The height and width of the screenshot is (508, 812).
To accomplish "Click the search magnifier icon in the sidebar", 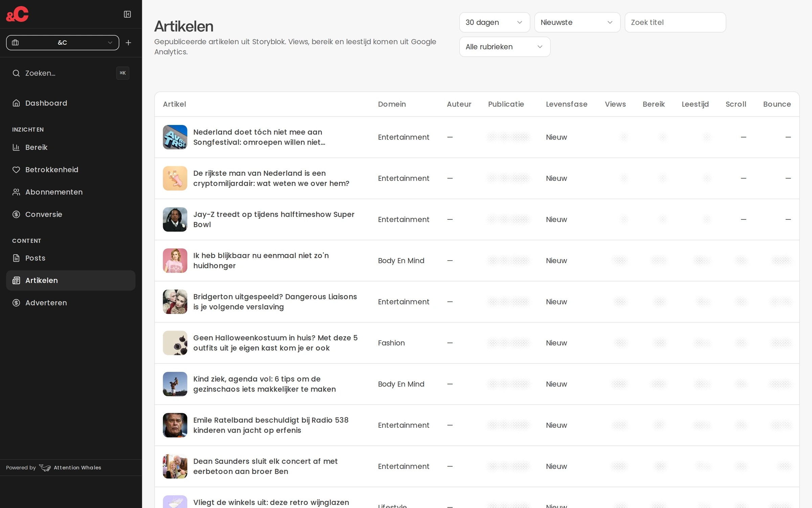I will point(16,73).
